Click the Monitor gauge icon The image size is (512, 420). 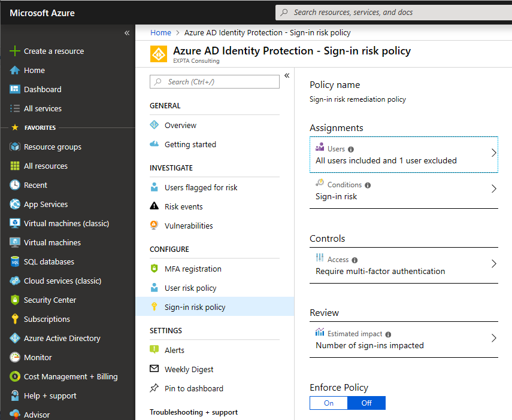(x=15, y=357)
